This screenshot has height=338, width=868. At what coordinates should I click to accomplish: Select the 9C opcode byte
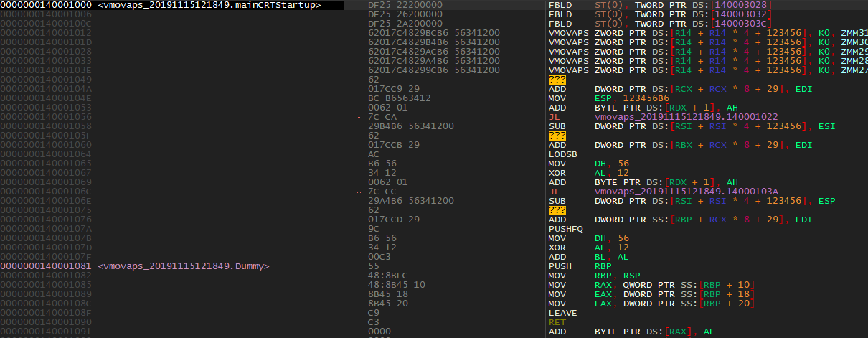pyautogui.click(x=373, y=229)
